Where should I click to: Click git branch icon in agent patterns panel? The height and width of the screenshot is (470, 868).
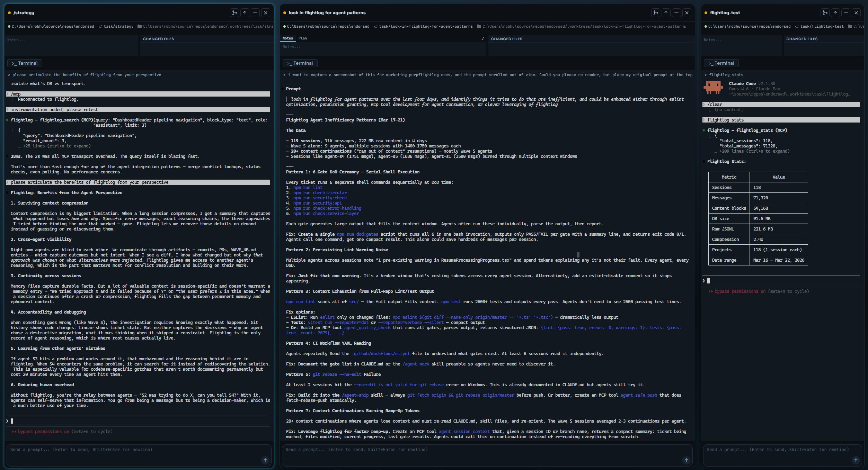[656, 13]
